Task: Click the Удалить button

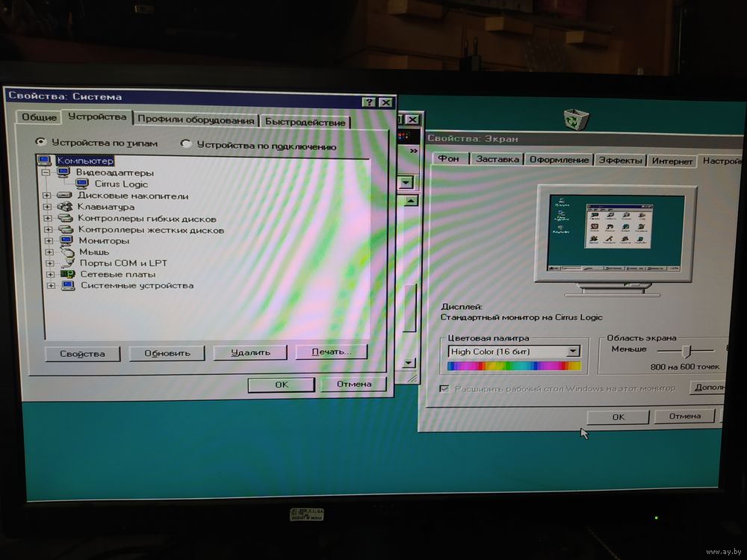Action: [x=250, y=352]
